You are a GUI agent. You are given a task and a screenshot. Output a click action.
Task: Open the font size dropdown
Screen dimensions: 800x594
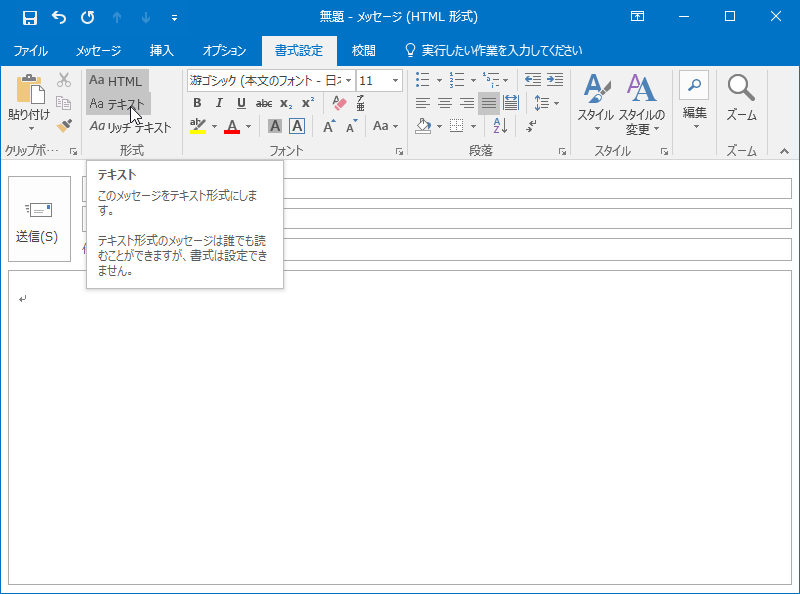click(x=396, y=80)
